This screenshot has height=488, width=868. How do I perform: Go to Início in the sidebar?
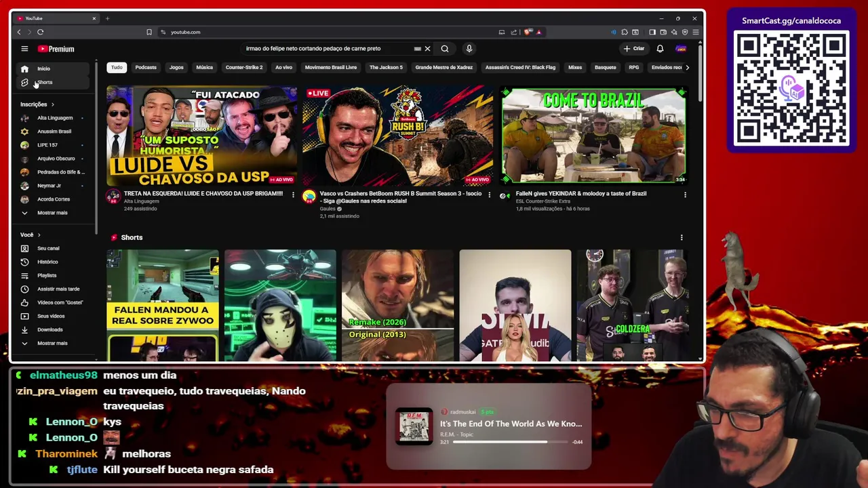point(53,68)
